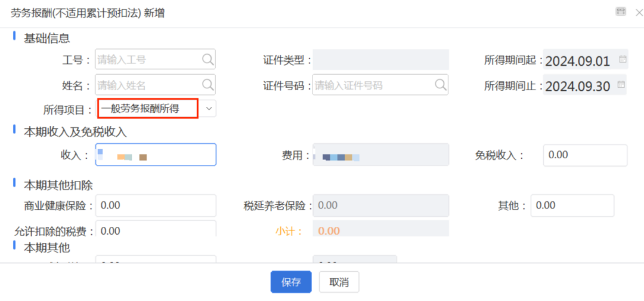644x301 pixels.
Task: Click the search icon in 证件号码 field
Action: click(440, 85)
